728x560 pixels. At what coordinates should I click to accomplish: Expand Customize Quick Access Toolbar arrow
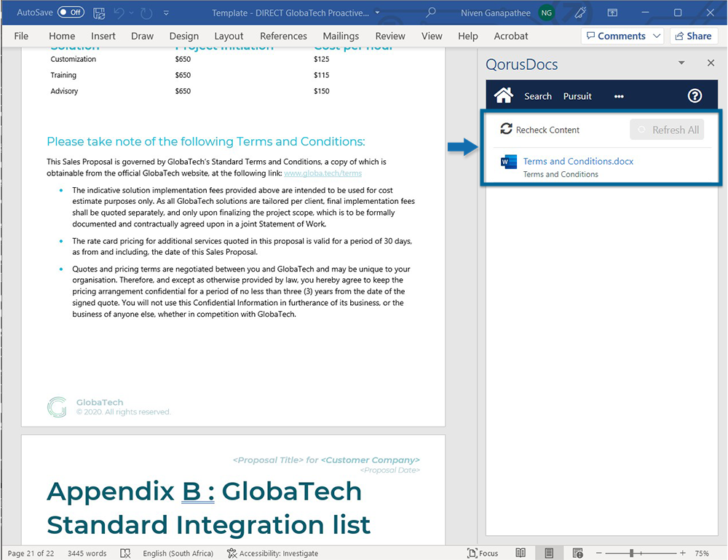pos(166,13)
